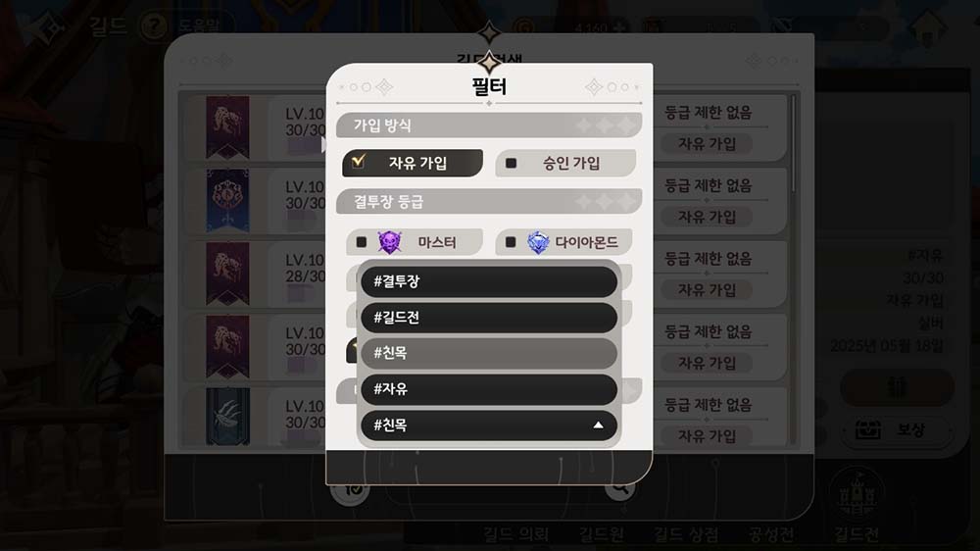
Task: Select #길드전 from the dropdown list
Action: [489, 318]
